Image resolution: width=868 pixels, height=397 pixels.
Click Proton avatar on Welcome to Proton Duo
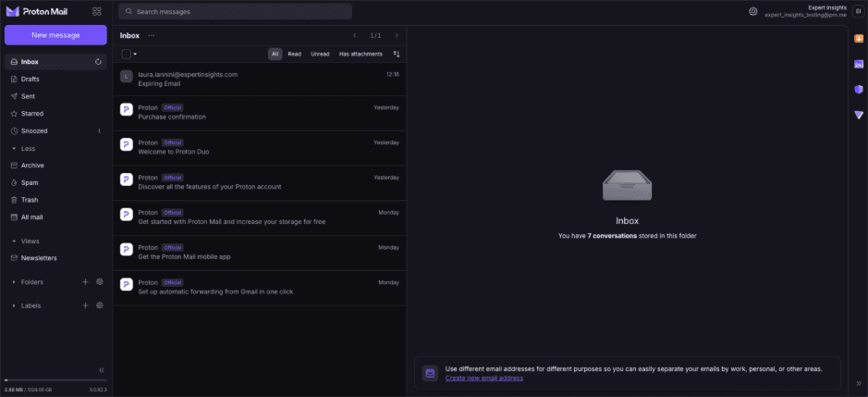tap(127, 144)
